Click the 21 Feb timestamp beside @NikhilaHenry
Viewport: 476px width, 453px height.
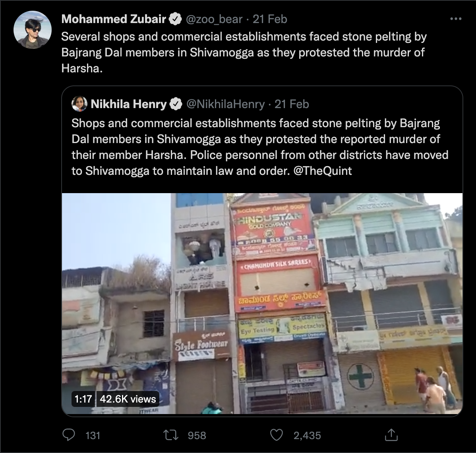click(292, 104)
